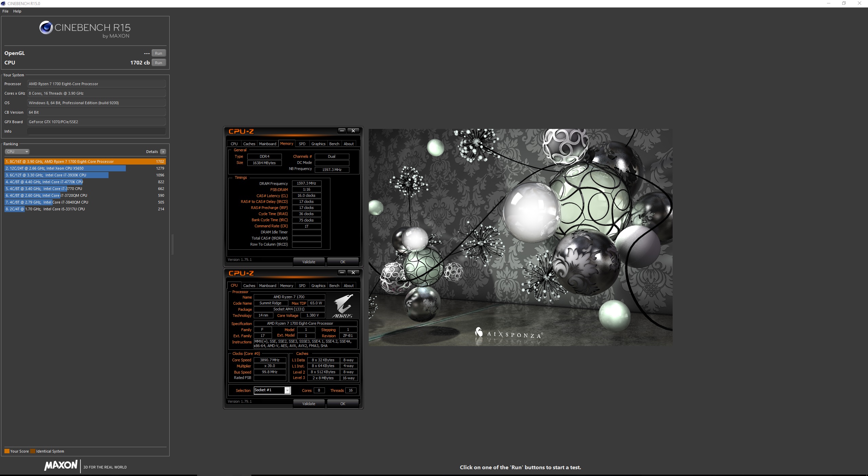868x476 pixels.
Task: Select the Core i5-3317U ranking row
Action: coord(85,209)
